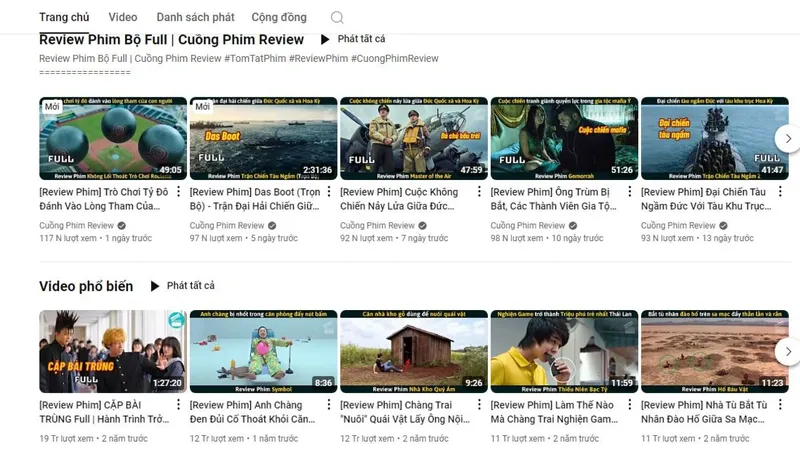Screen dimensions: 800x450
Task: Click play icon beside Review Phim Bộ Full
Action: 324,39
